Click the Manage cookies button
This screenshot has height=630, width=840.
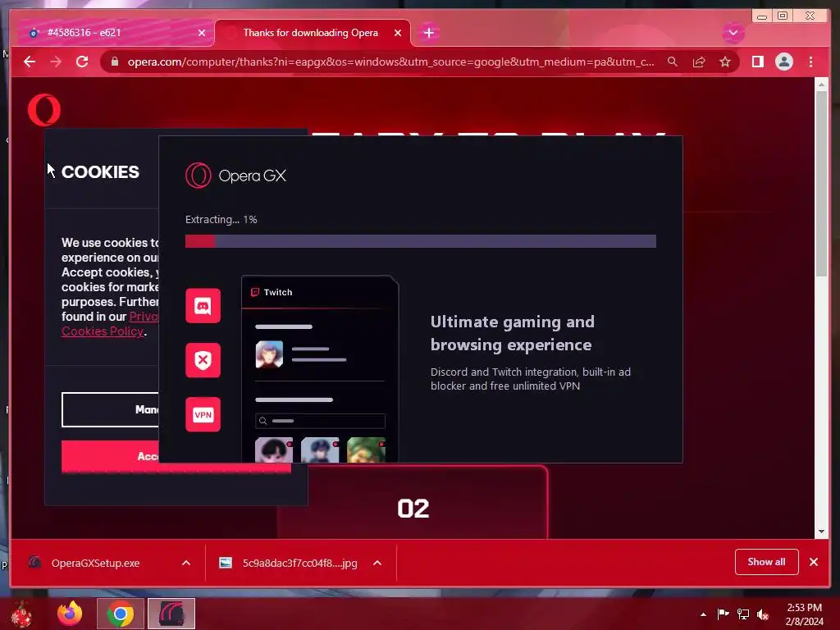[111, 410]
